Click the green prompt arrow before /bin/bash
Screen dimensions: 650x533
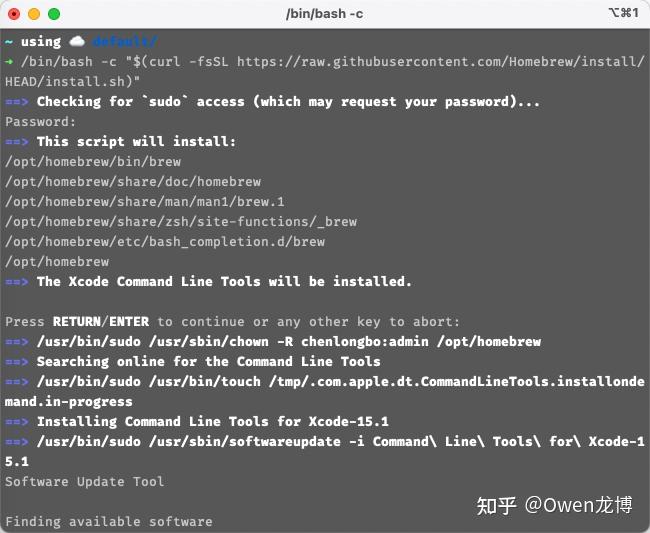(x=9, y=62)
